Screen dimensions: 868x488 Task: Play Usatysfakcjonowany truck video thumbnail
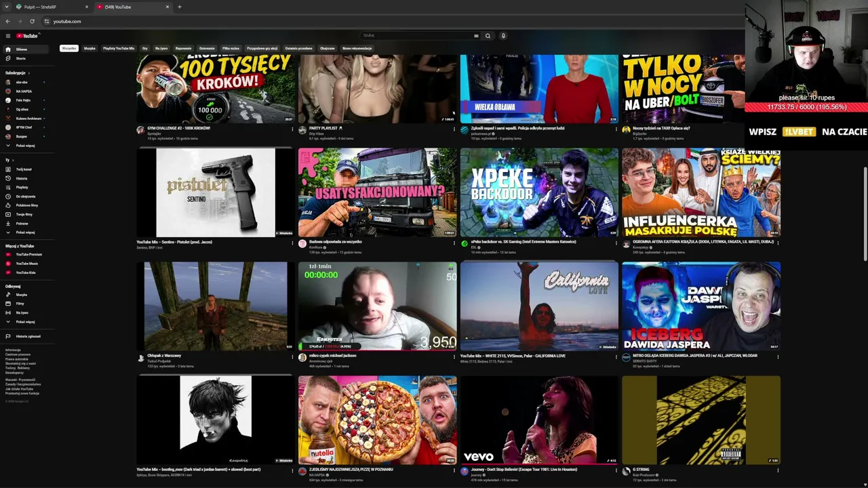coord(378,192)
